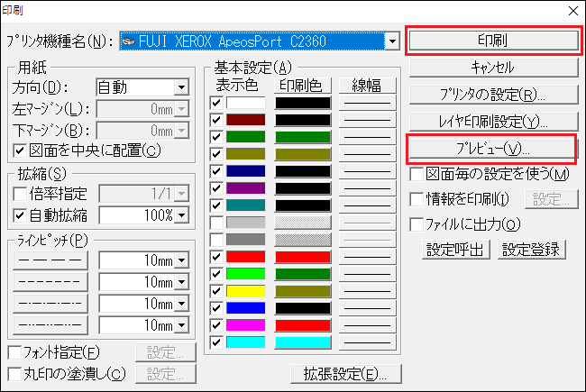Click the 設定呼出 button
Screen dimensions: 586x392
point(455,250)
